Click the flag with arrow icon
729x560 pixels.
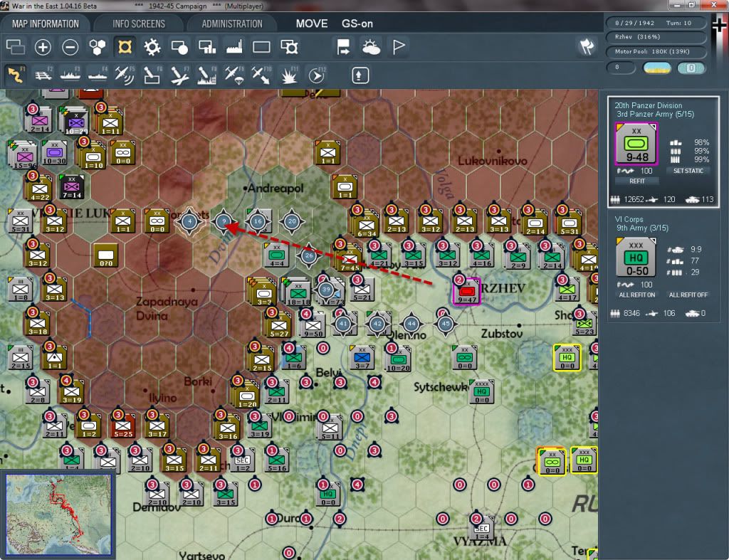point(343,47)
